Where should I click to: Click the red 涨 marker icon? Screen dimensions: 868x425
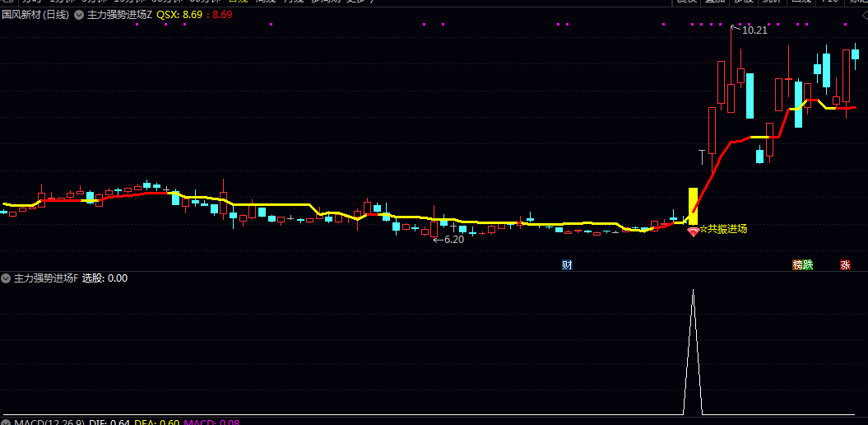click(845, 264)
